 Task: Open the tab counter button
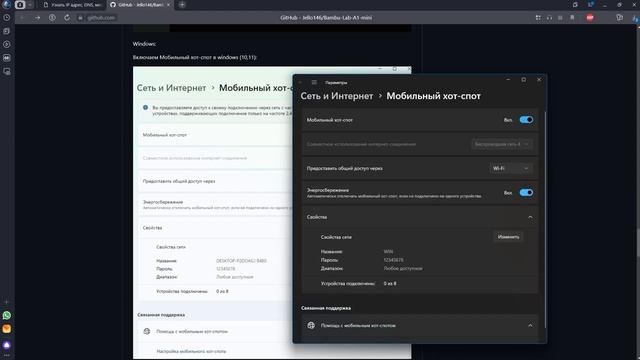[20, 4]
